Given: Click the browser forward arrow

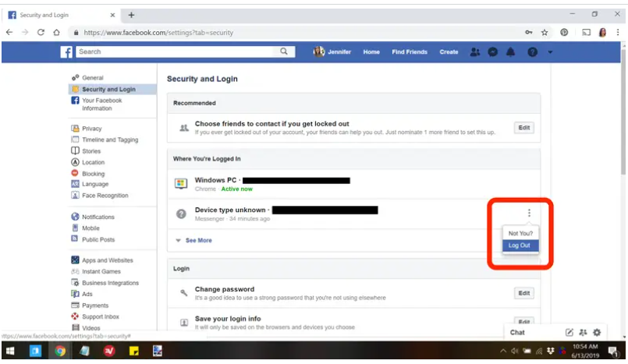Looking at the screenshot, I should pos(25,33).
